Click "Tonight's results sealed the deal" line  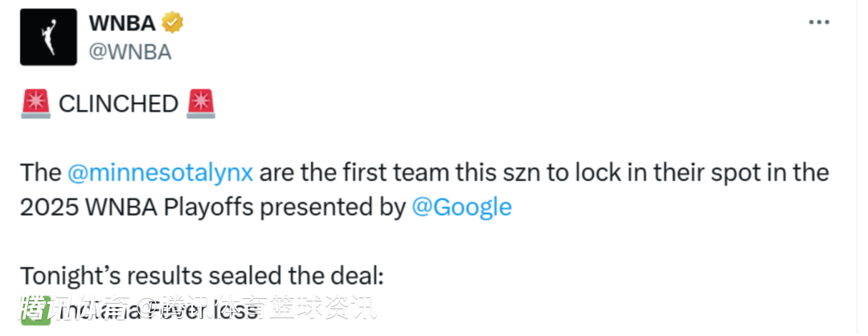point(203,276)
